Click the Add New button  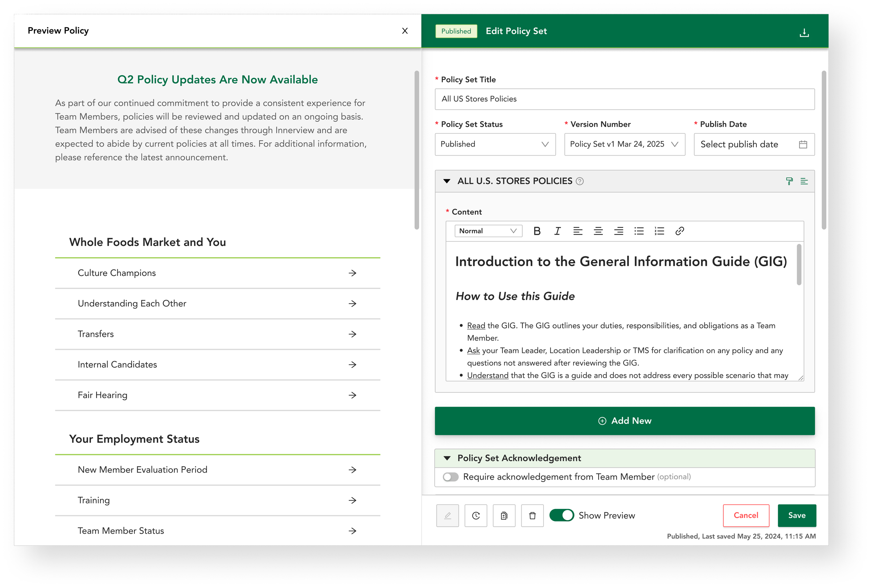point(624,421)
